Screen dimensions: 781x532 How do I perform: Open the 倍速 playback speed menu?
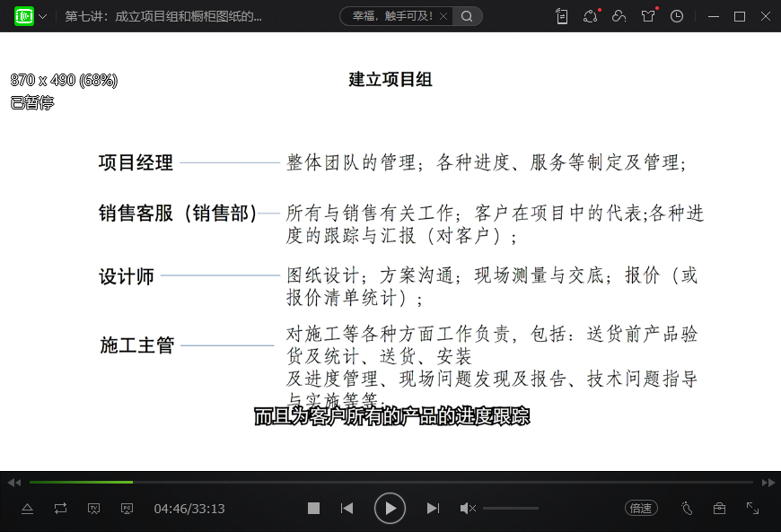tap(641, 508)
